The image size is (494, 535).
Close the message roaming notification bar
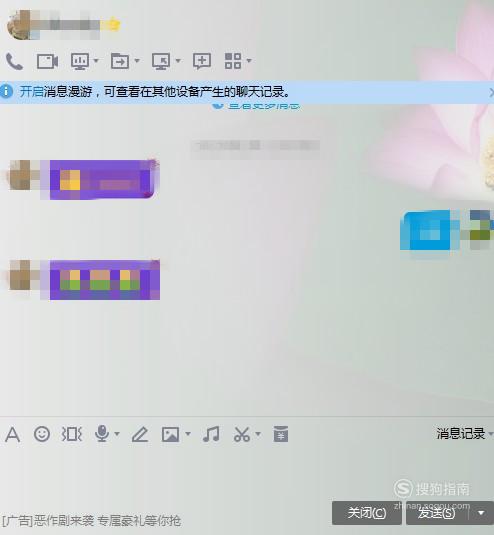pos(491,92)
